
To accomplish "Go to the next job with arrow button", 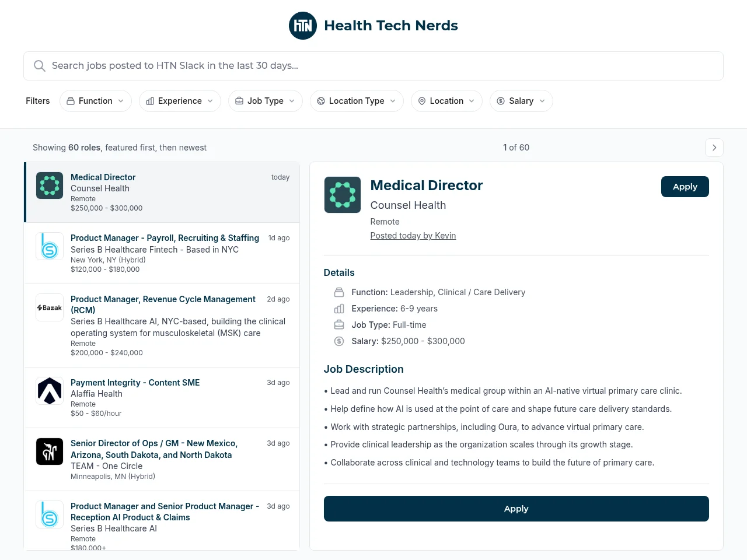I will (x=714, y=148).
